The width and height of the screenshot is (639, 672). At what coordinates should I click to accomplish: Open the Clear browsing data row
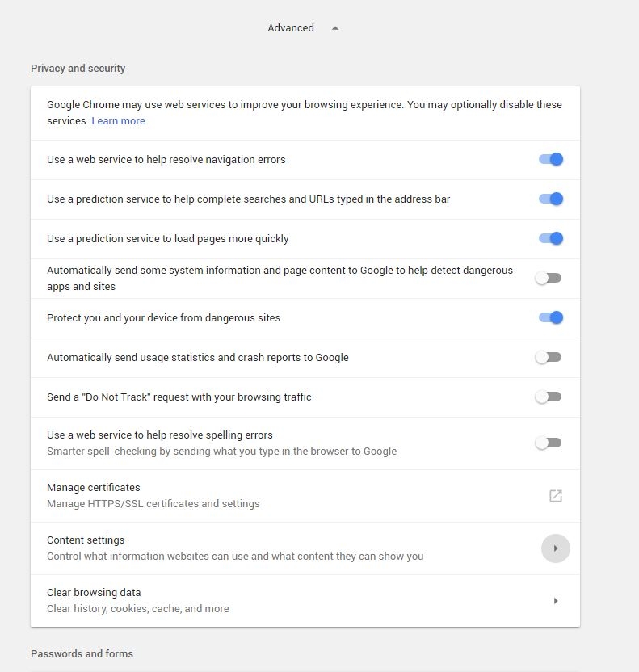[305, 601]
